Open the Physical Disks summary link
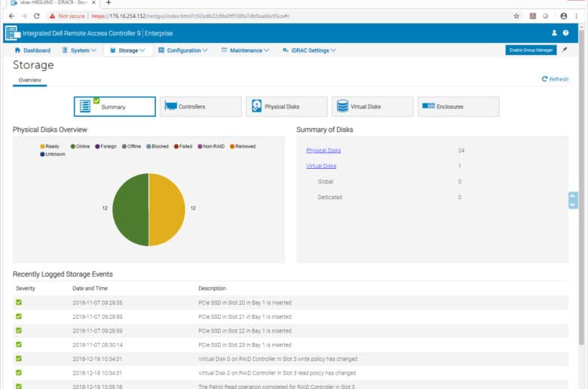Screen dimensions: 588x389 point(323,151)
